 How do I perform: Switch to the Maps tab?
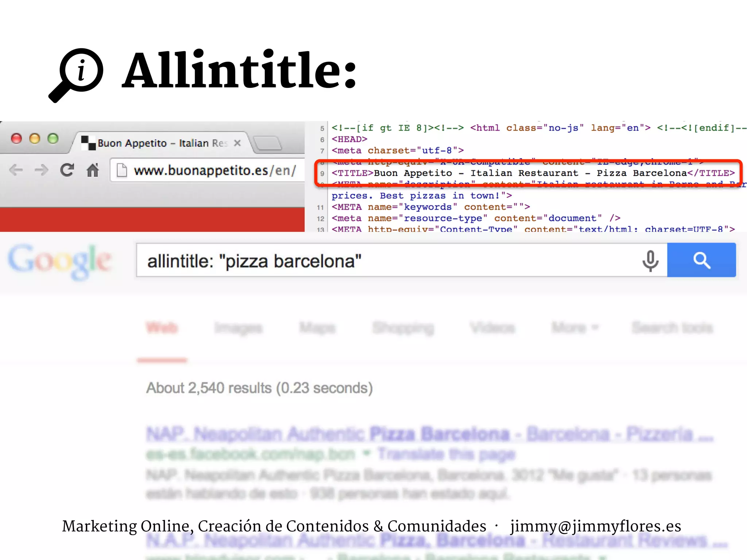tap(317, 328)
